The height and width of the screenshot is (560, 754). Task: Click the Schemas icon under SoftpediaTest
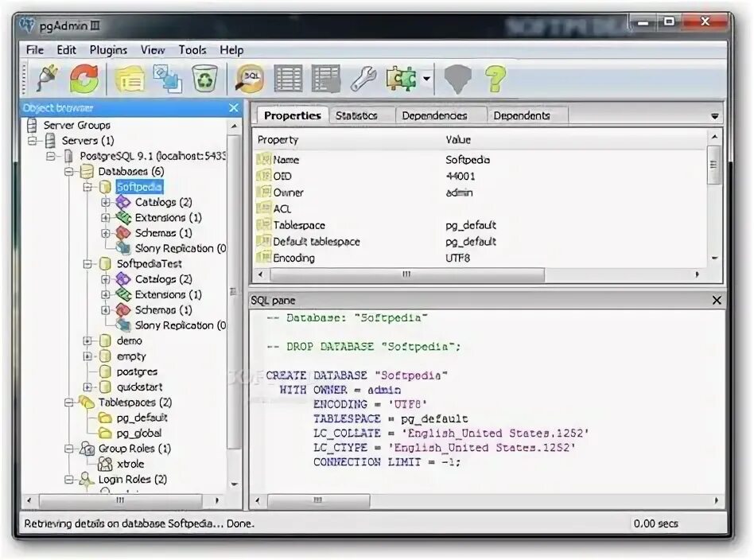123,309
